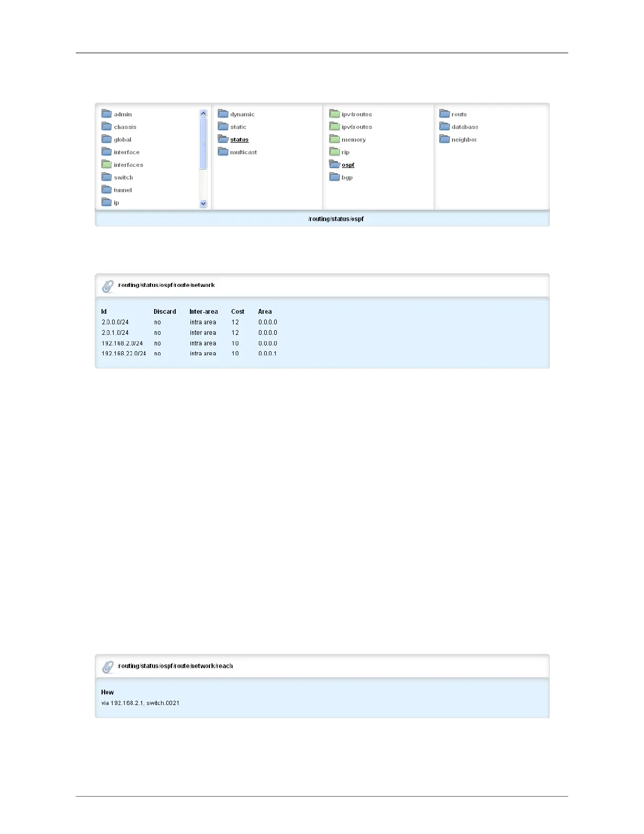644x834 pixels.
Task: Click paperclip icon beside /routing/status/ospf/route/network
Action: [x=108, y=286]
